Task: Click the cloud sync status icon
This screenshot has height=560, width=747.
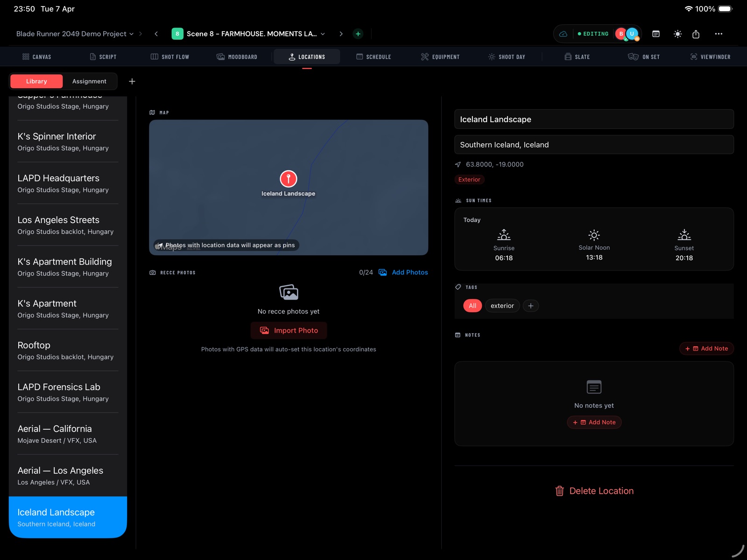Action: [x=564, y=34]
